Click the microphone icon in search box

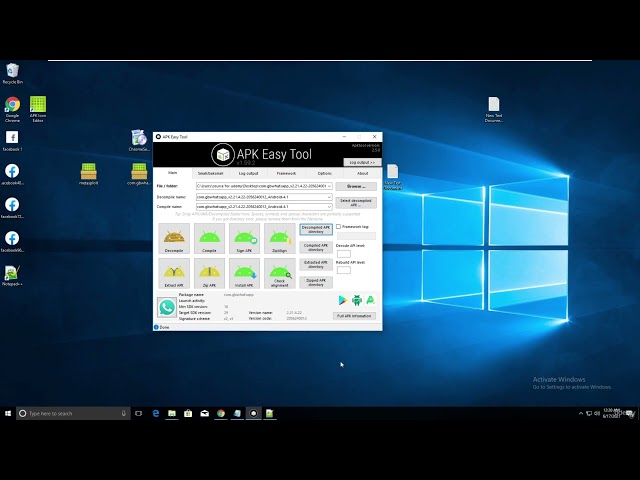point(124,413)
